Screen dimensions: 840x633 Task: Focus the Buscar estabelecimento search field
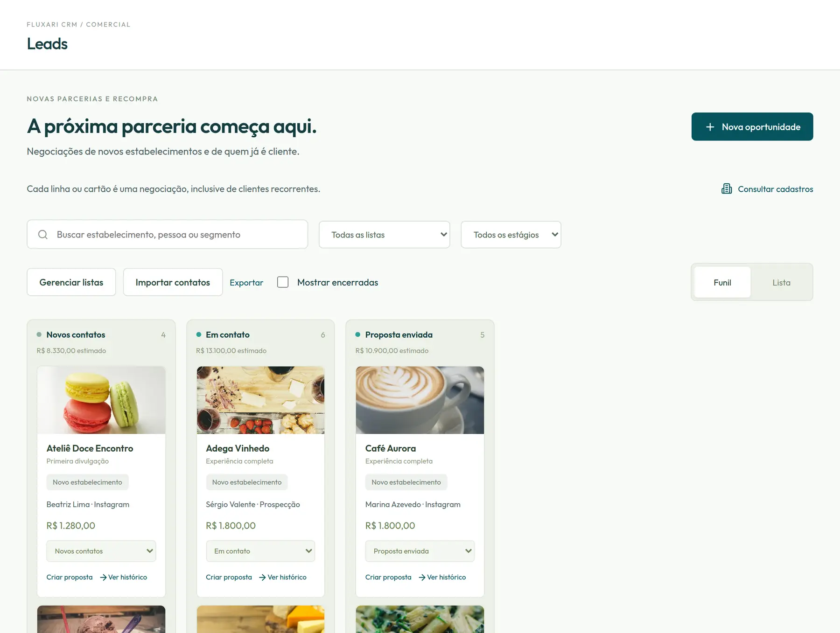[x=168, y=234]
